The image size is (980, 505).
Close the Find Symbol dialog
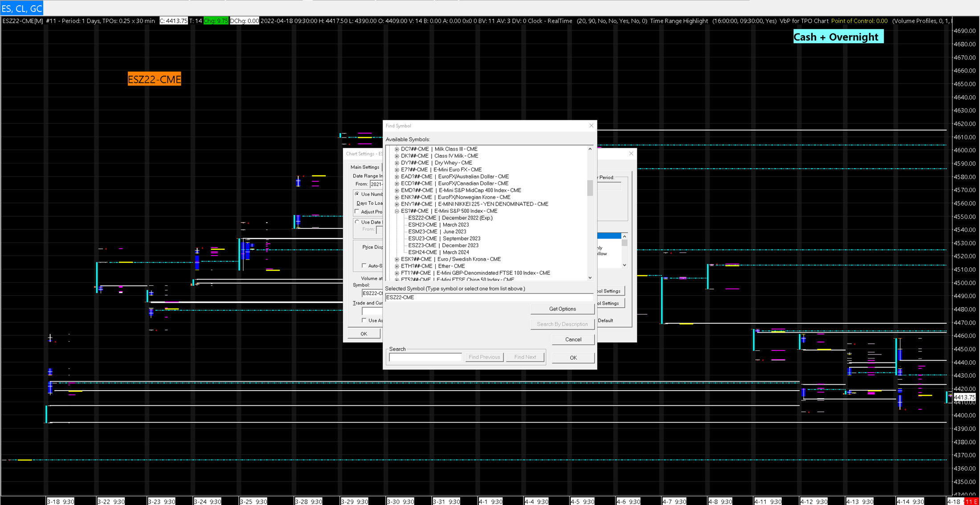tap(591, 126)
